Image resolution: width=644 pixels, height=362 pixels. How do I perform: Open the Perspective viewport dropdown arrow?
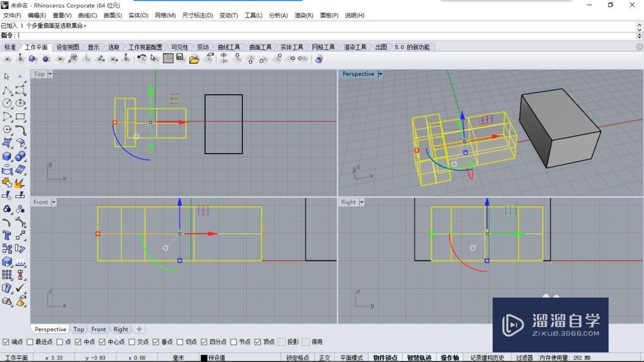[381, 74]
